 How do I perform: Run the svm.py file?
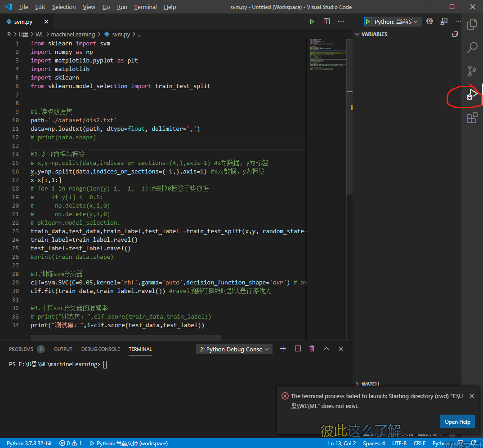pyautogui.click(x=312, y=21)
